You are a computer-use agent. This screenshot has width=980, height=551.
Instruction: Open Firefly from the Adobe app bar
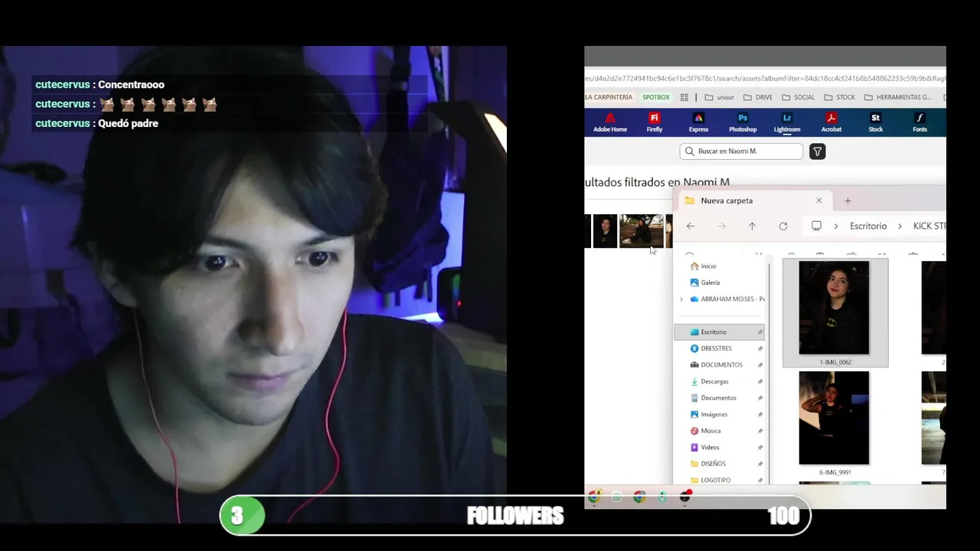point(655,122)
